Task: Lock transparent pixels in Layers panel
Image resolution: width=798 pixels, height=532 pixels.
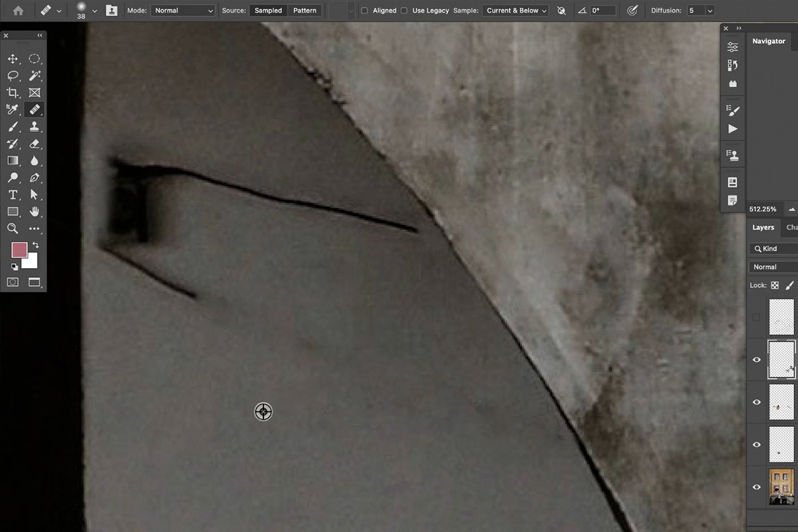Action: point(775,285)
